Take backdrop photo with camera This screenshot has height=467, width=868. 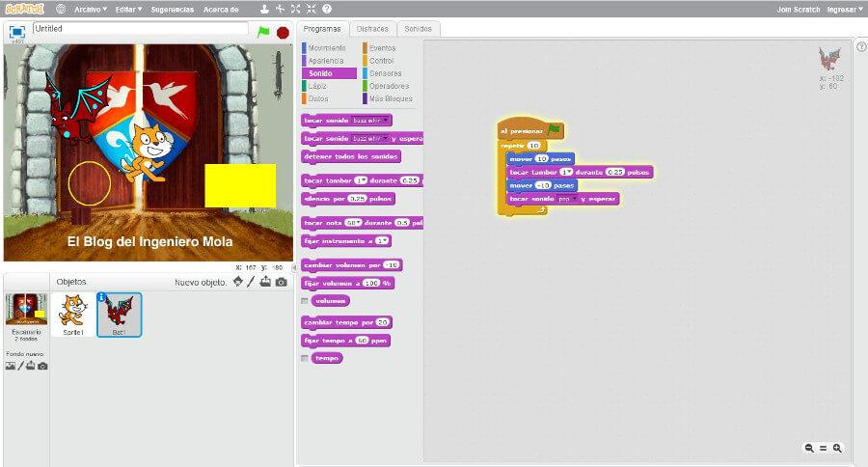coord(42,366)
